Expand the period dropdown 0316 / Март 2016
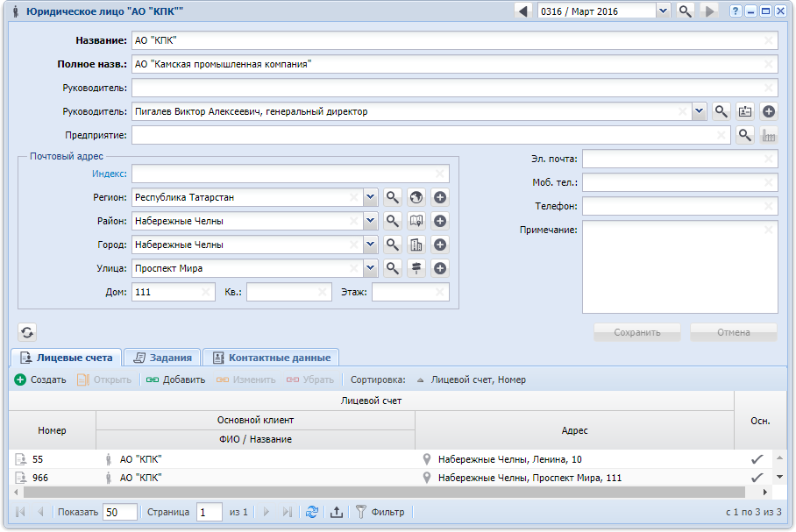This screenshot has width=796, height=532. (x=663, y=11)
